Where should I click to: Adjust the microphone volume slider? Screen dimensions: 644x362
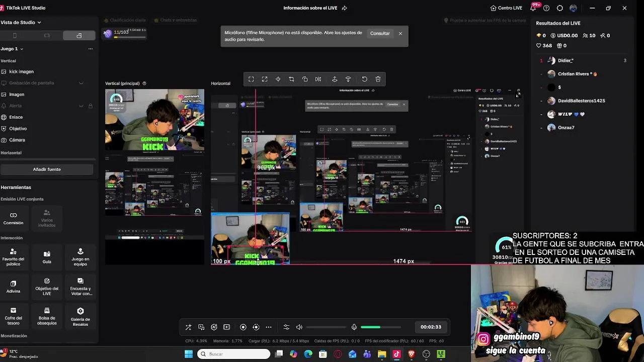380,327
